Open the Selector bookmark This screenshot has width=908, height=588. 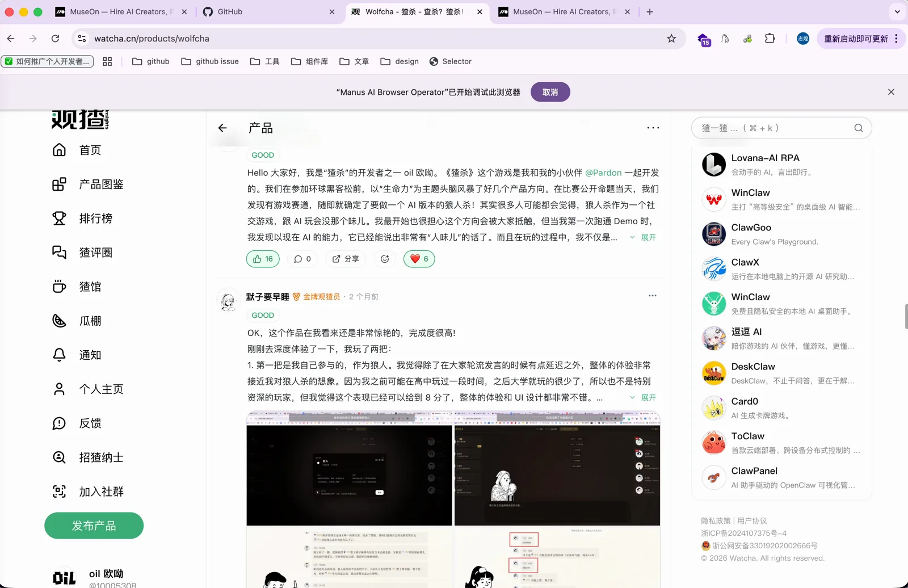451,61
